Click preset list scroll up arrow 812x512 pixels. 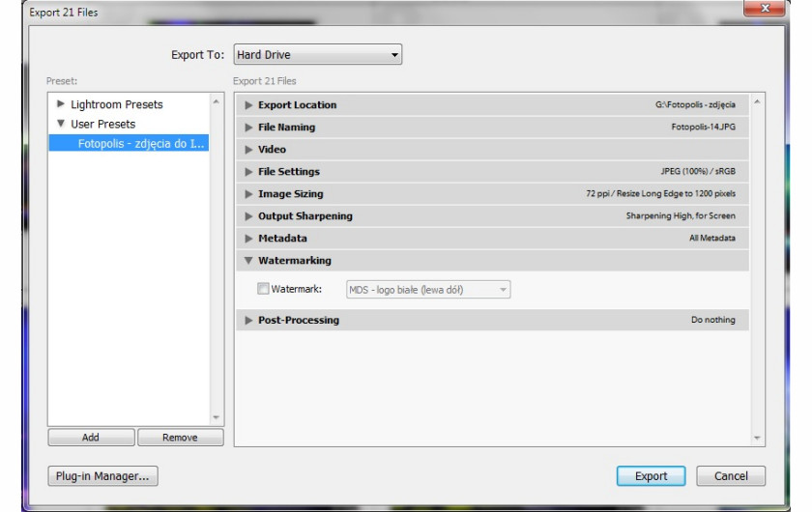point(216,101)
